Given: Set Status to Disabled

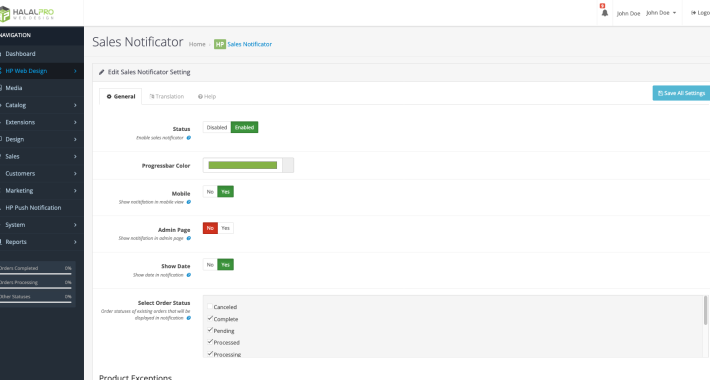Looking at the screenshot, I should (216, 127).
